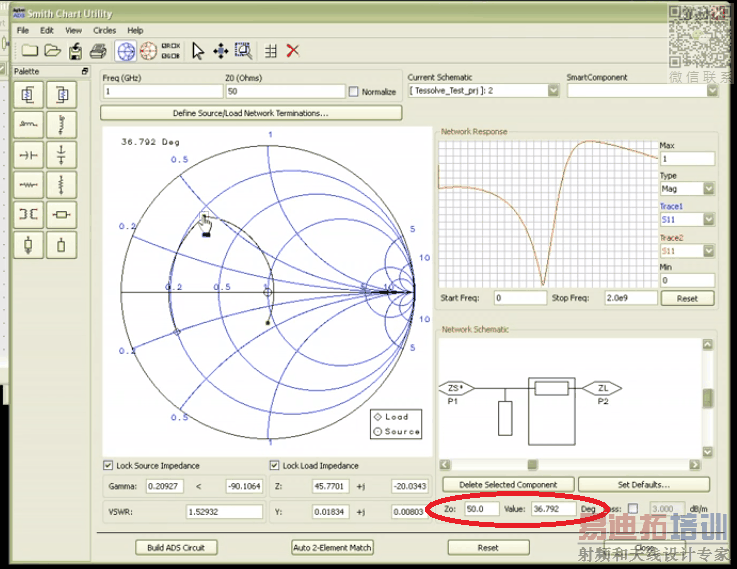Toggle Lock Load Impedance checkbox

click(x=275, y=466)
